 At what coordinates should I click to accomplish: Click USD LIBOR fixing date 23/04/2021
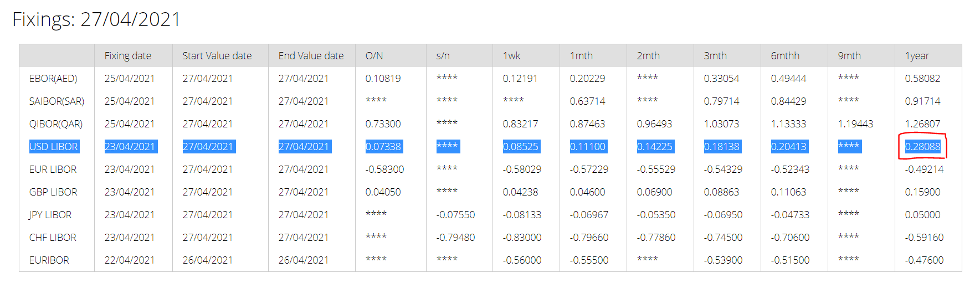tap(130, 147)
